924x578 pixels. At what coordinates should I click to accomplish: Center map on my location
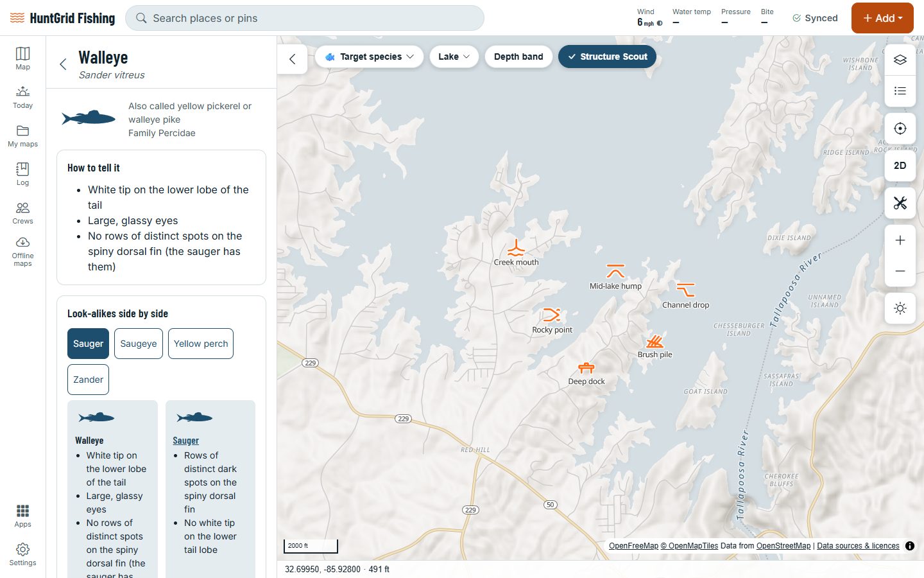[x=900, y=128]
